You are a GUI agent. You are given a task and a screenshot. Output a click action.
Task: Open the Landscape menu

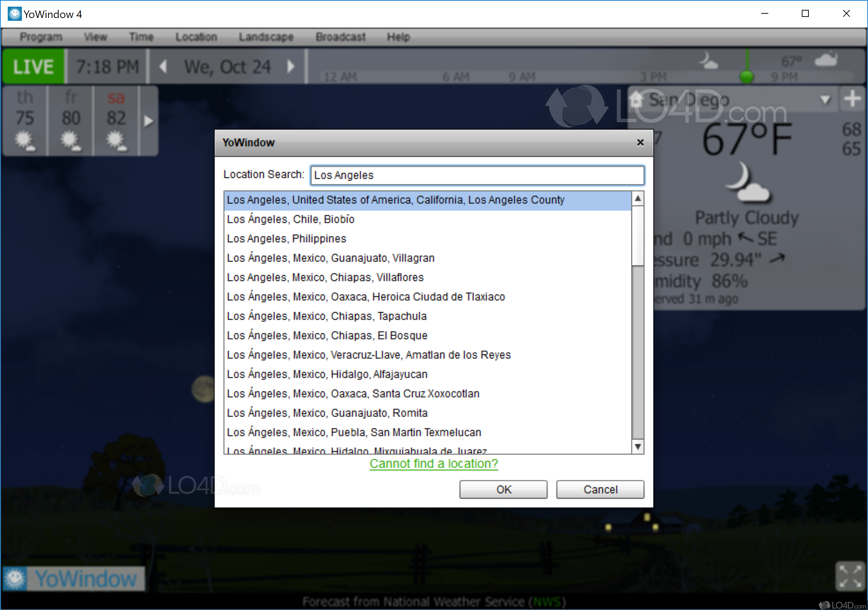[267, 38]
